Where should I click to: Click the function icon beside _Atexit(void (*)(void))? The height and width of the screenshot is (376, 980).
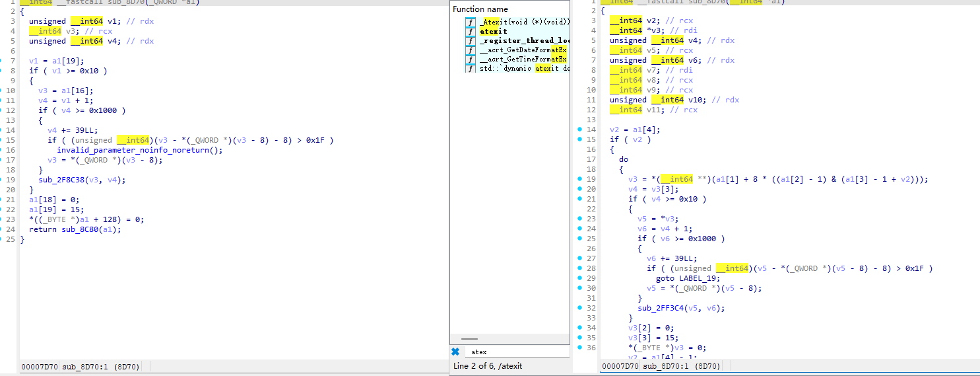click(x=470, y=22)
